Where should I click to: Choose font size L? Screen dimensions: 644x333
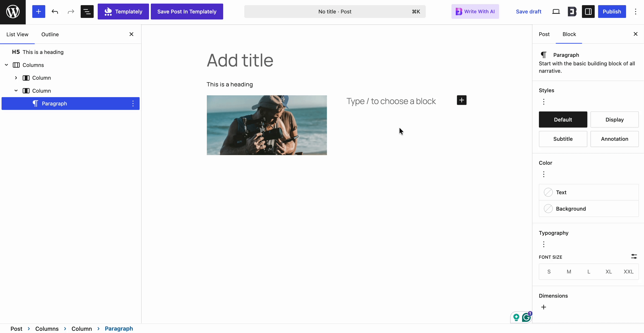589,272
